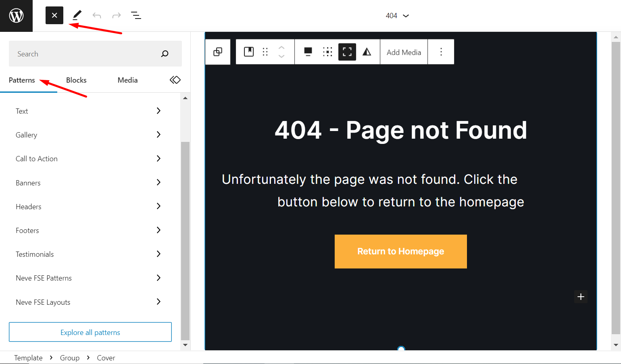Viewport: 621px width, 364px height.
Task: Click the Explore all patterns button
Action: [90, 332]
